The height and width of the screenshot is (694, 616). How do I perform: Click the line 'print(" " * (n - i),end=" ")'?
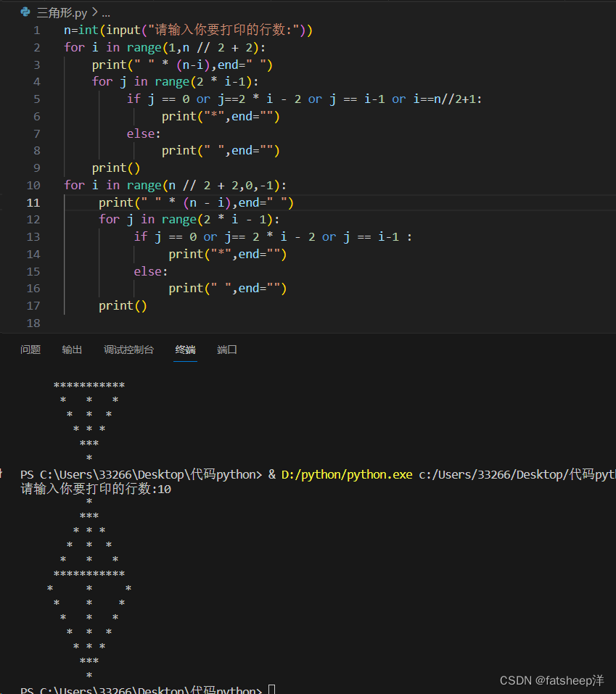coord(196,203)
